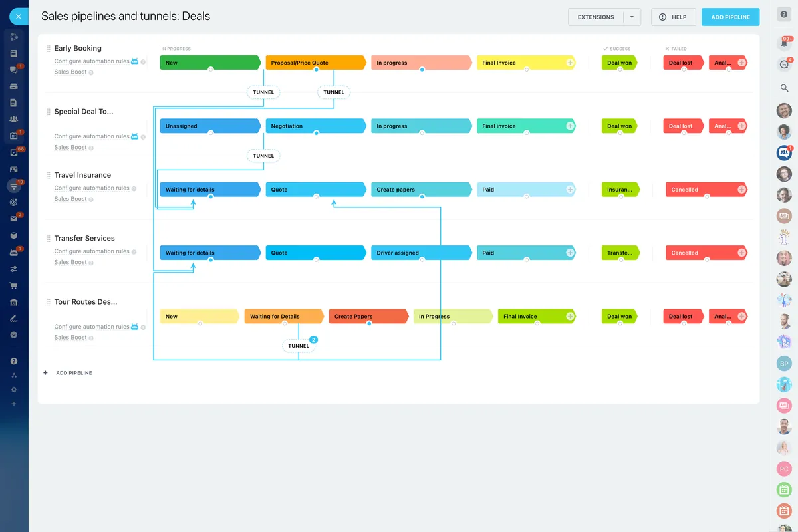The width and height of the screenshot is (798, 532).
Task: Click the Tour Routes Des... pipeline name
Action: tap(86, 302)
